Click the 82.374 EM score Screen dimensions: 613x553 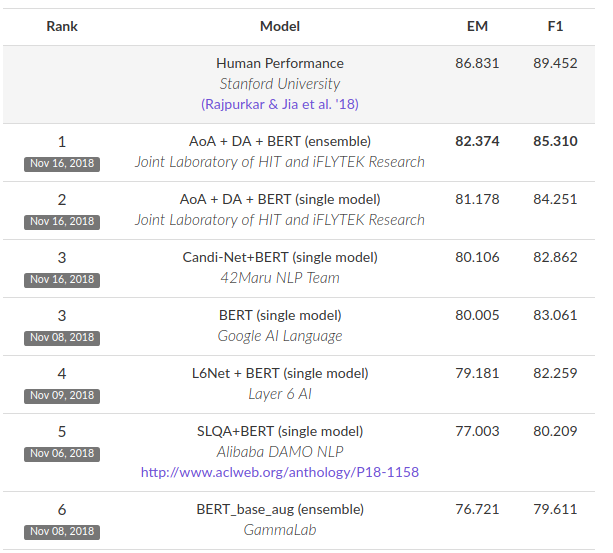(x=477, y=141)
